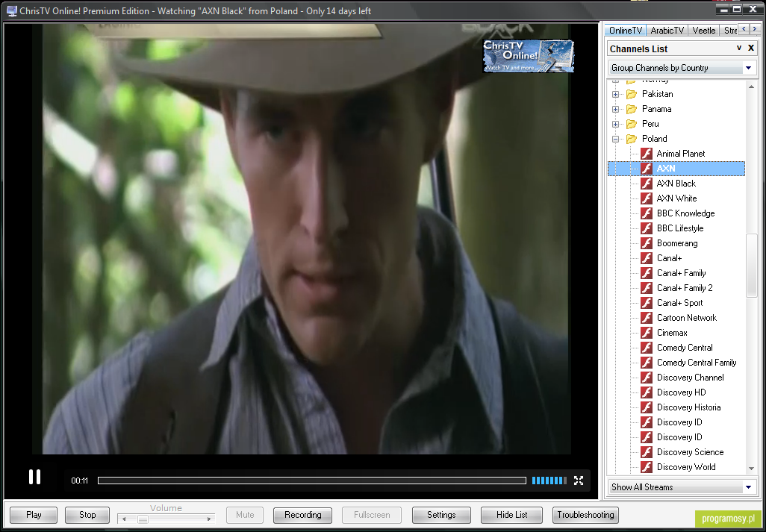Click the Flash icon beside Discovery Science
The image size is (766, 532).
[x=647, y=452]
